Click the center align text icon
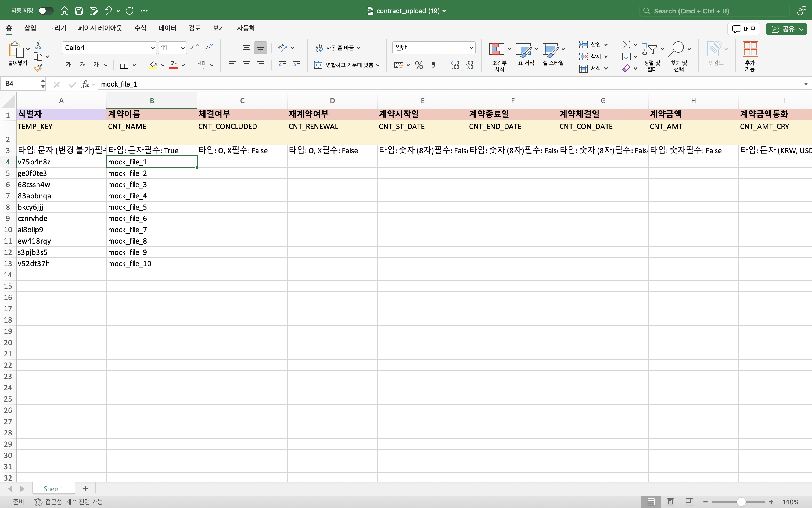Image resolution: width=812 pixels, height=508 pixels. [246, 65]
